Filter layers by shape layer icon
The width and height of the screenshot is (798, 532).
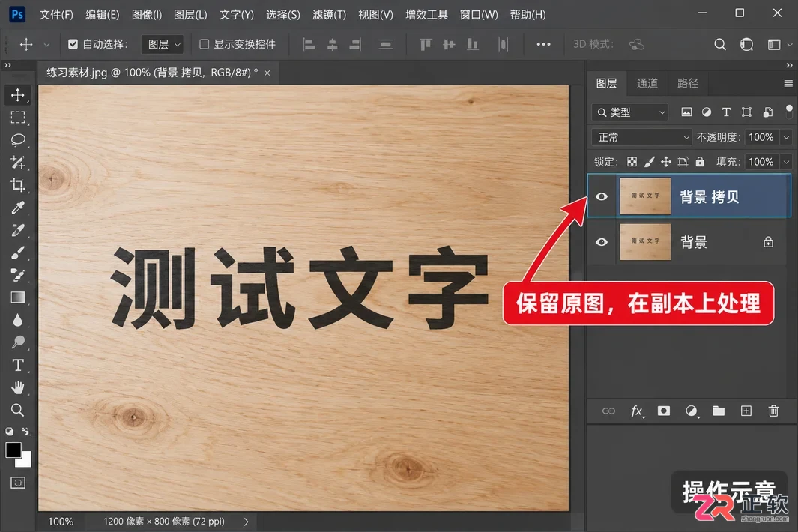746,112
